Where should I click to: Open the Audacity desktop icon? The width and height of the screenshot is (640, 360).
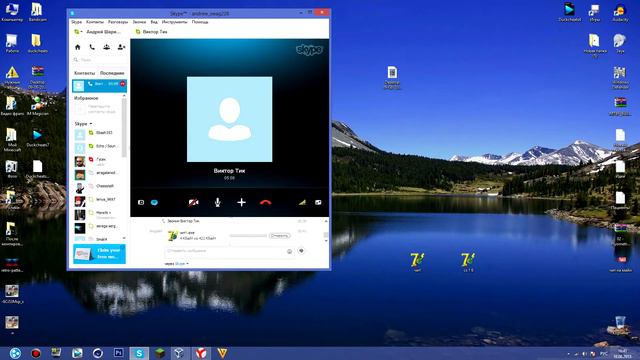620,12
